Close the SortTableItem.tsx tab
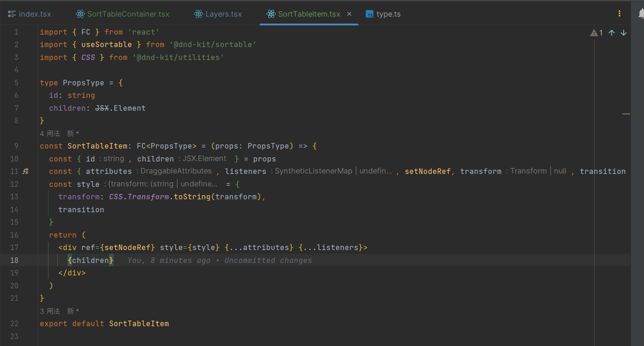The width and height of the screenshot is (644, 346). tap(349, 14)
